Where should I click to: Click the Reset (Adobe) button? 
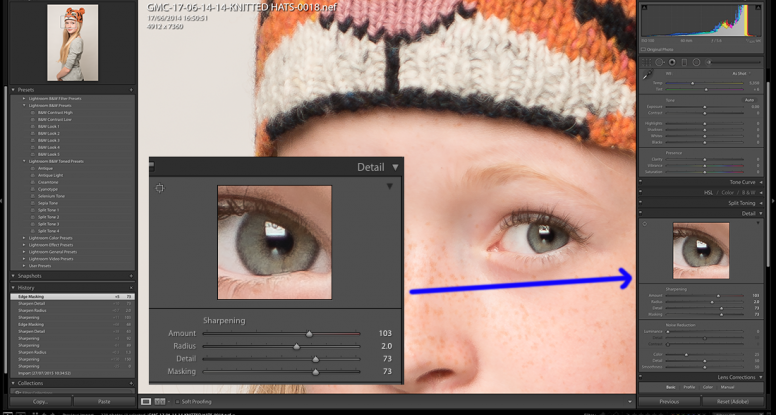(x=733, y=402)
